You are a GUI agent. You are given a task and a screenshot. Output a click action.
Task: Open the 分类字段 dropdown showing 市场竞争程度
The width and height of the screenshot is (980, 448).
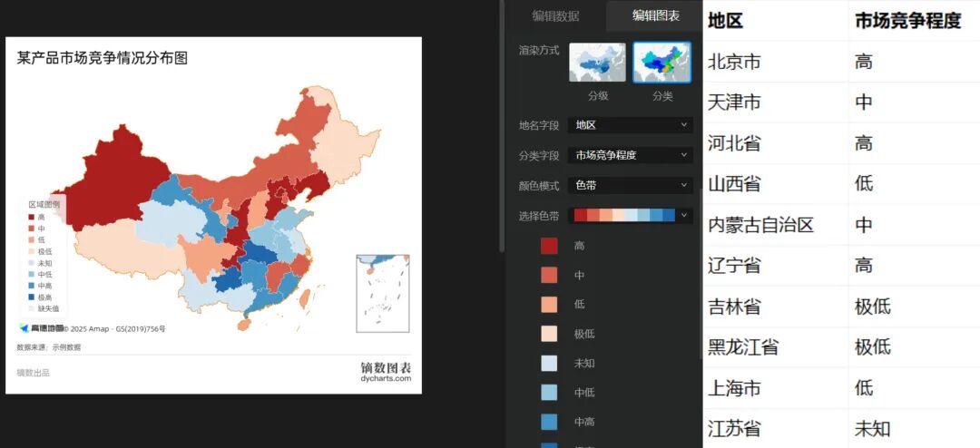[630, 156]
